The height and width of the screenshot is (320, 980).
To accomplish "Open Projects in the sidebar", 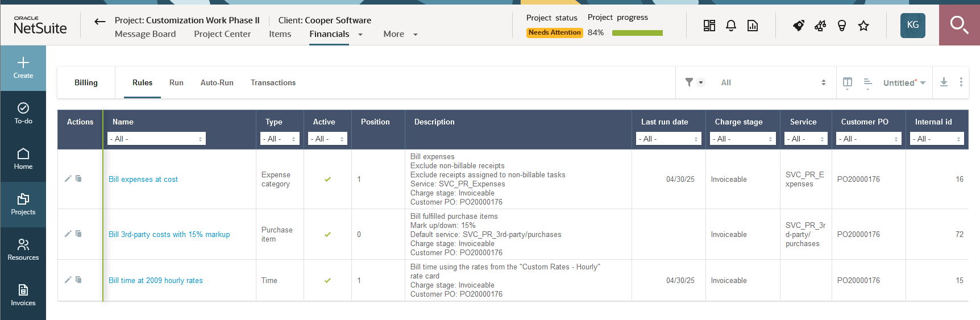I will click(23, 205).
